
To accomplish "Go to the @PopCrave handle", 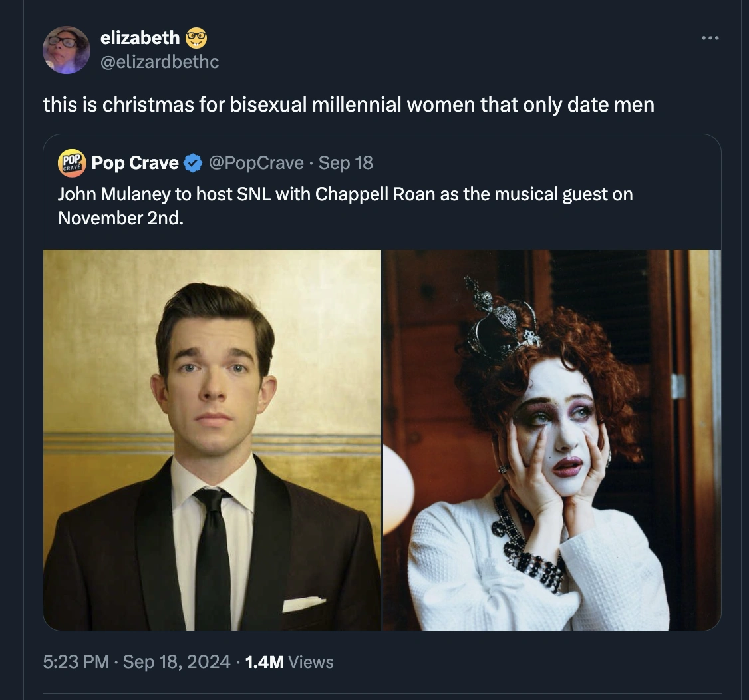I will coord(256,163).
